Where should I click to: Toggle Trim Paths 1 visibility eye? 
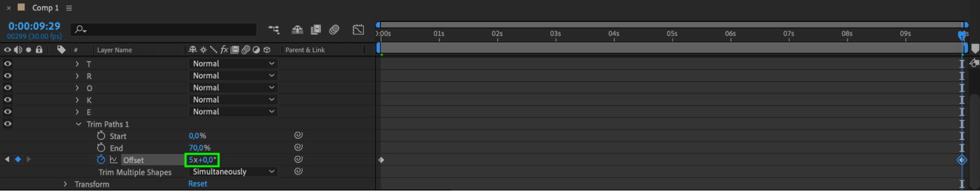click(8, 124)
